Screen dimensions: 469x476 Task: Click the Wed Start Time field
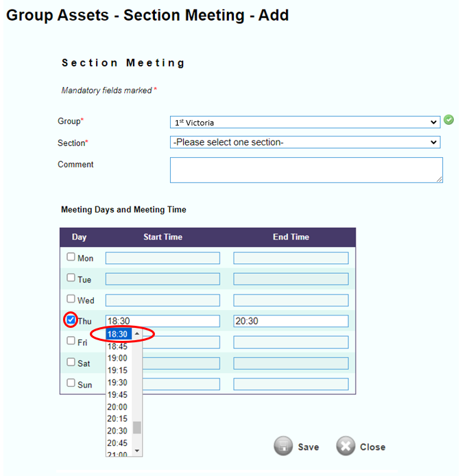point(163,300)
